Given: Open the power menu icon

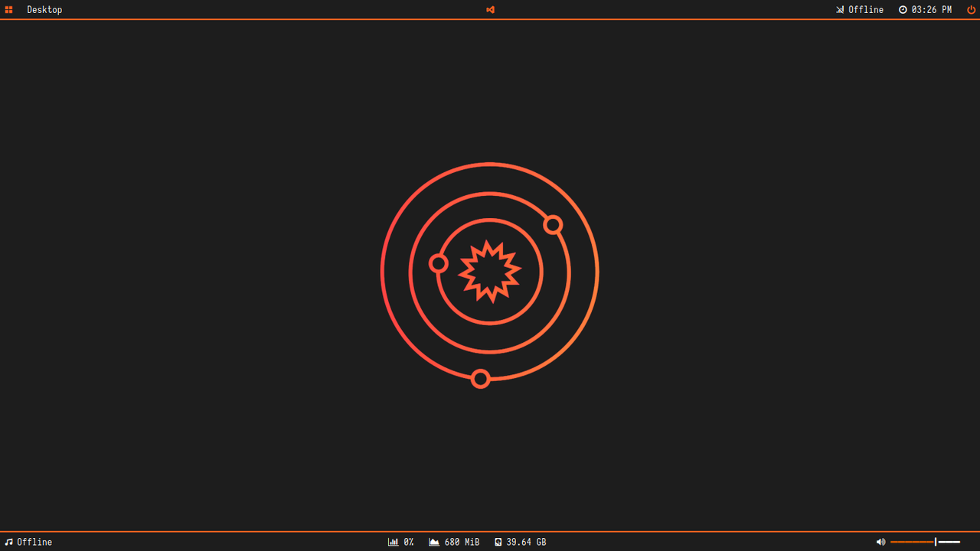Looking at the screenshot, I should pos(972,10).
